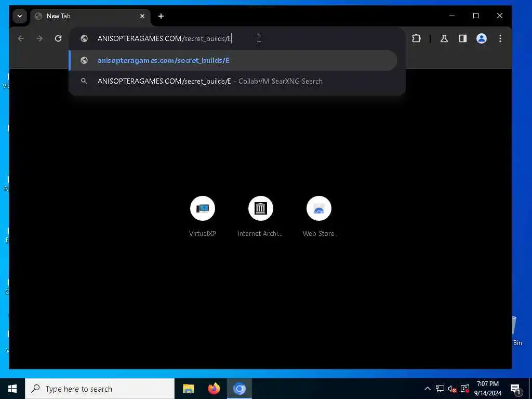
Task: Click the Chromium taskbar icon
Action: pos(239,389)
